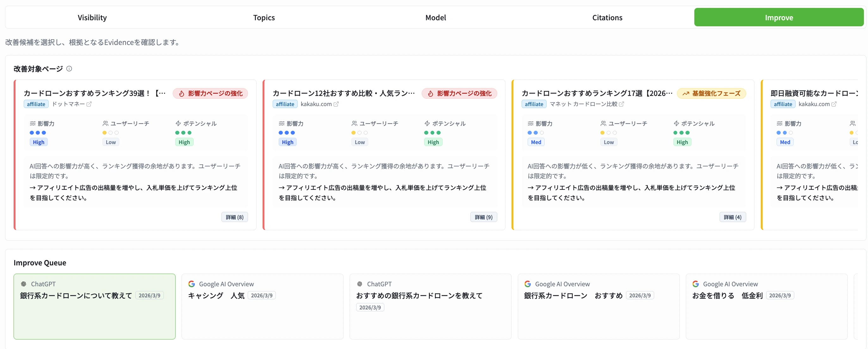Expand 詳細 (9) on the kakaku.com card
The image size is (868, 349).
(483, 217)
